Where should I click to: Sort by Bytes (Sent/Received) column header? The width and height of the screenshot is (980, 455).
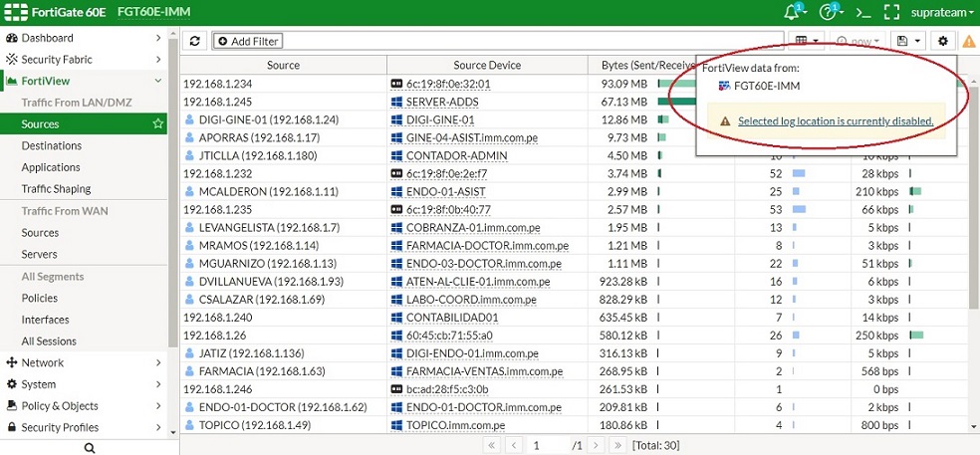(648, 65)
